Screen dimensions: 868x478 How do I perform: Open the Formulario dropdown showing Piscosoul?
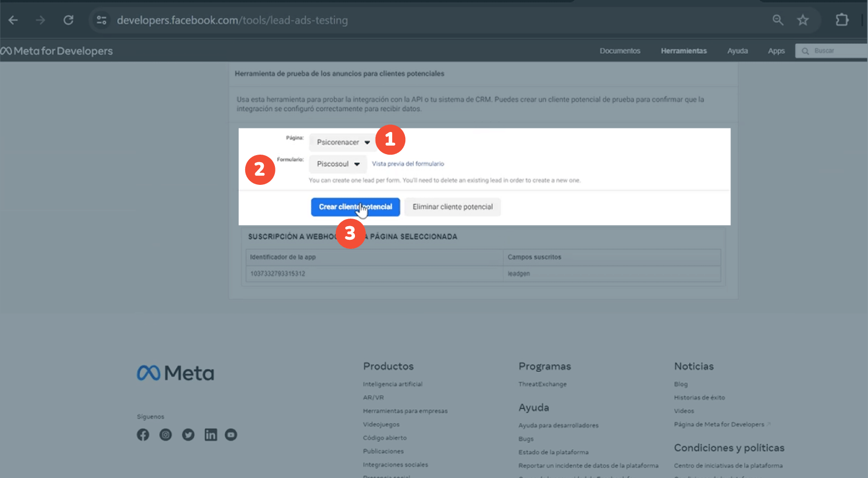[x=338, y=164]
